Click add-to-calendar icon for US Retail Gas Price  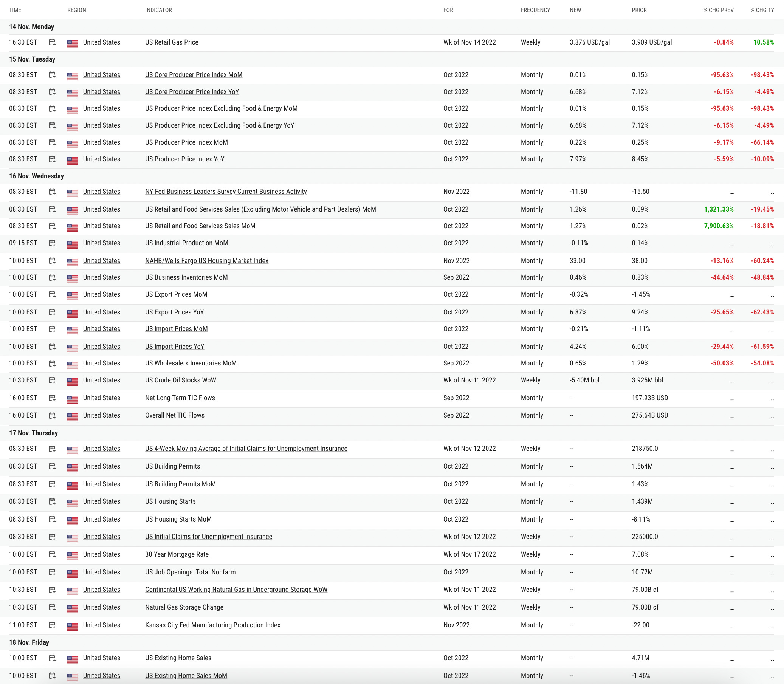coord(52,42)
